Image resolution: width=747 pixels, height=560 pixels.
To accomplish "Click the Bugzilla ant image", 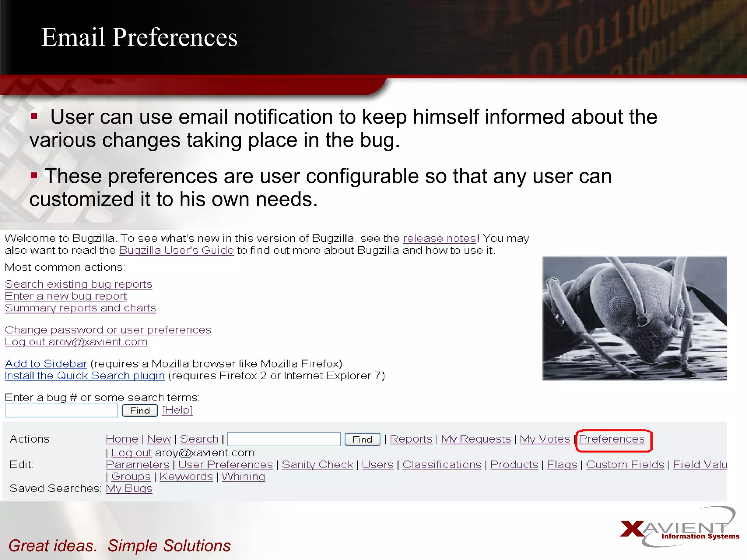I will (634, 319).
